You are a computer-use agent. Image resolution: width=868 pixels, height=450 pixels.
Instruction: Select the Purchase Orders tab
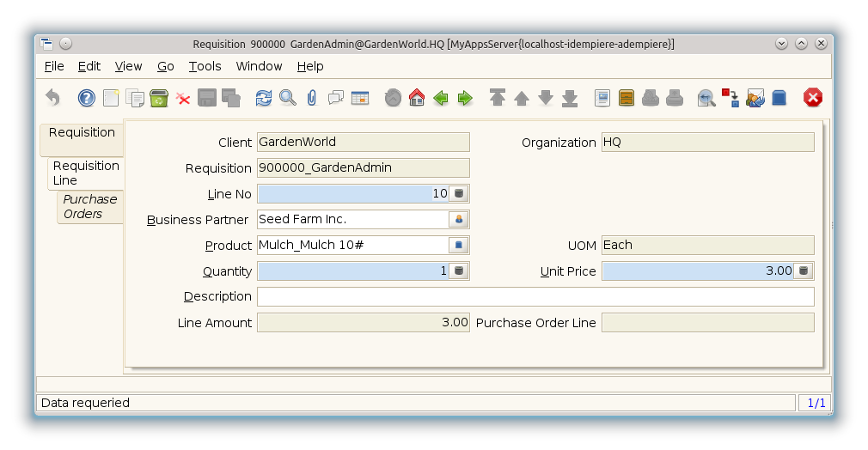click(89, 207)
